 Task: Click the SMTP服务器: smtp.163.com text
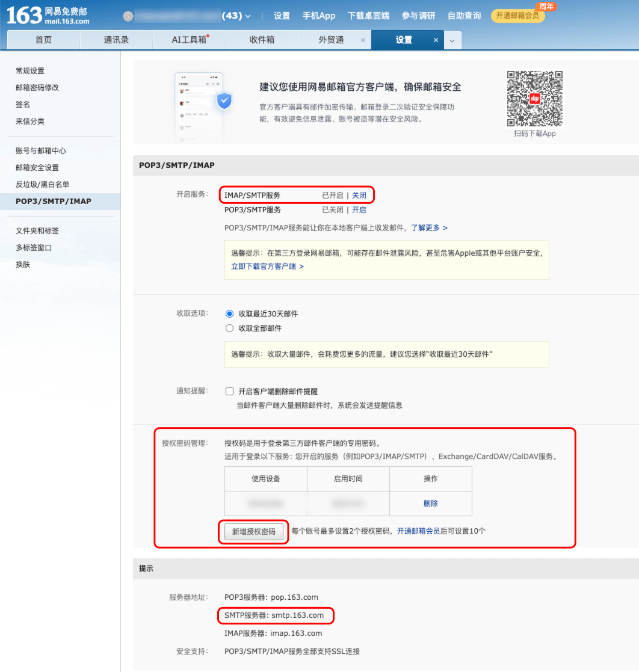(274, 615)
